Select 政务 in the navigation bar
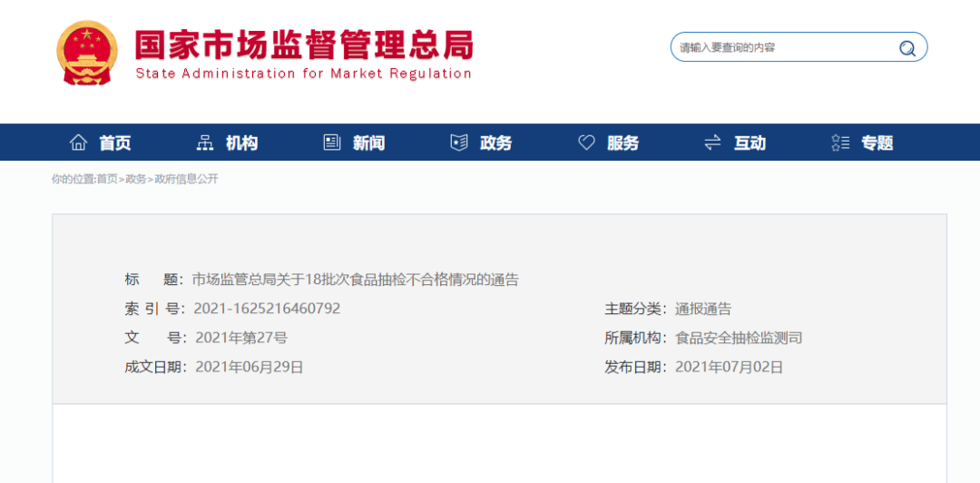Viewport: 980px width, 483px height. pyautogui.click(x=496, y=143)
